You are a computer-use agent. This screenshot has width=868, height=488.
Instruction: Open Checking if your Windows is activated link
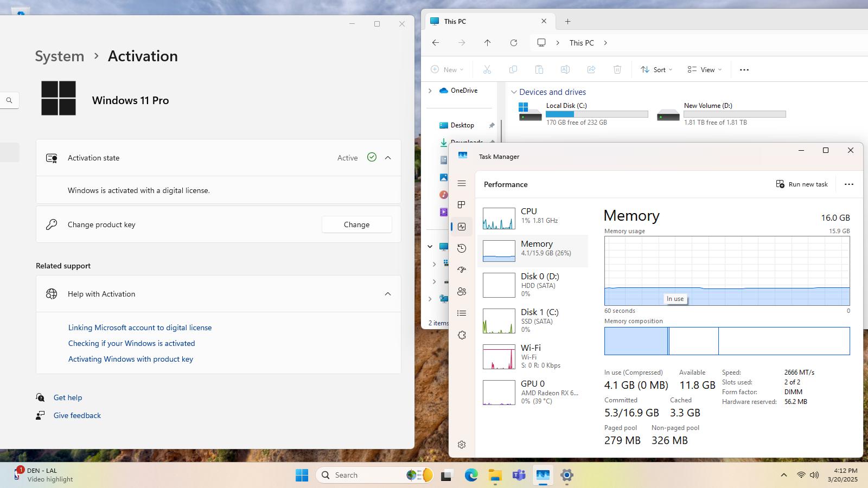click(x=132, y=343)
